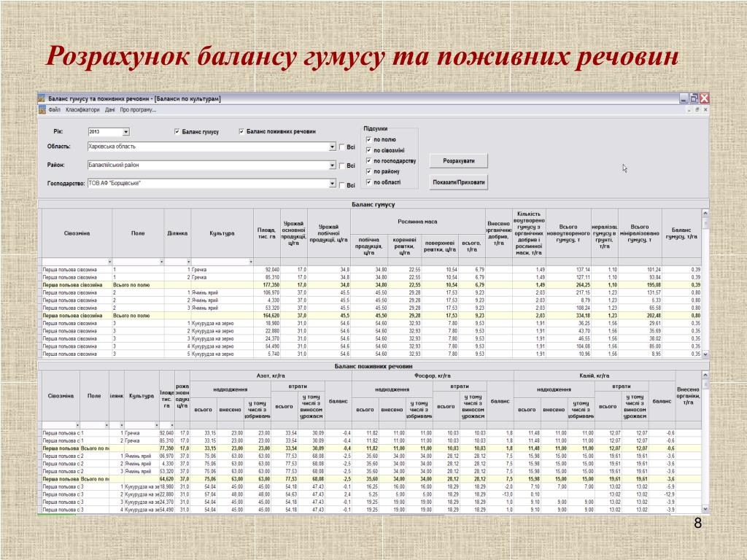Click the down arrow of Баланс гумусу grid scrollbar
The height and width of the screenshot is (560, 747).
(x=705, y=354)
